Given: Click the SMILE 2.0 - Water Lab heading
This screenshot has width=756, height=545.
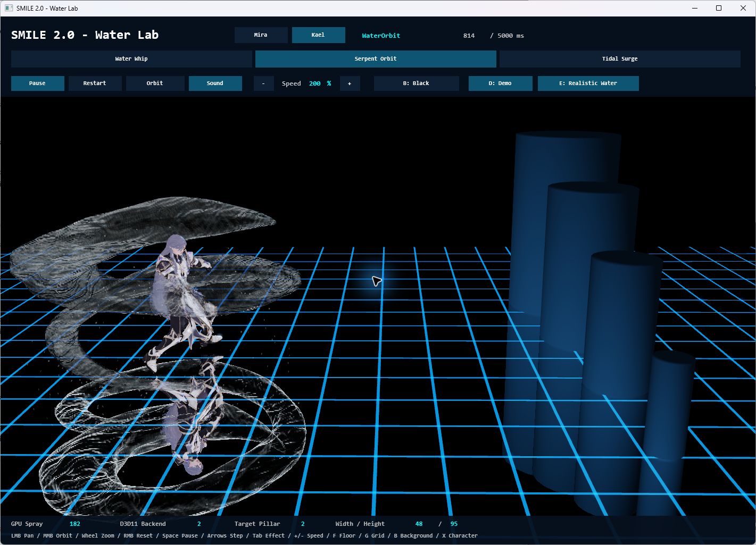Looking at the screenshot, I should point(85,35).
